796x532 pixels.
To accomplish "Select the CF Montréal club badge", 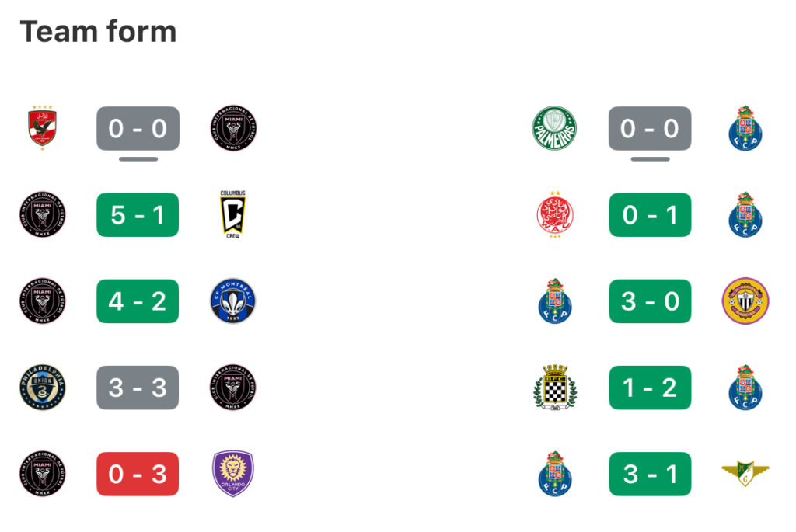I will pos(232,301).
